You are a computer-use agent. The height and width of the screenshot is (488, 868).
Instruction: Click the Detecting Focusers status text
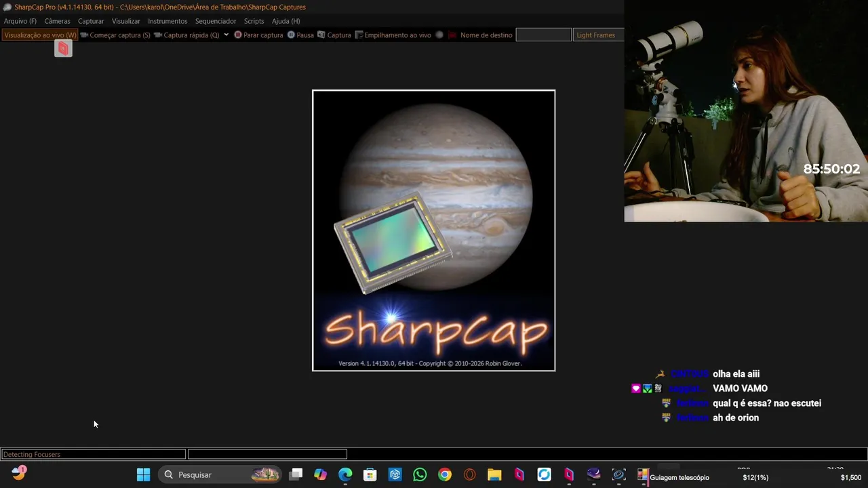click(32, 454)
